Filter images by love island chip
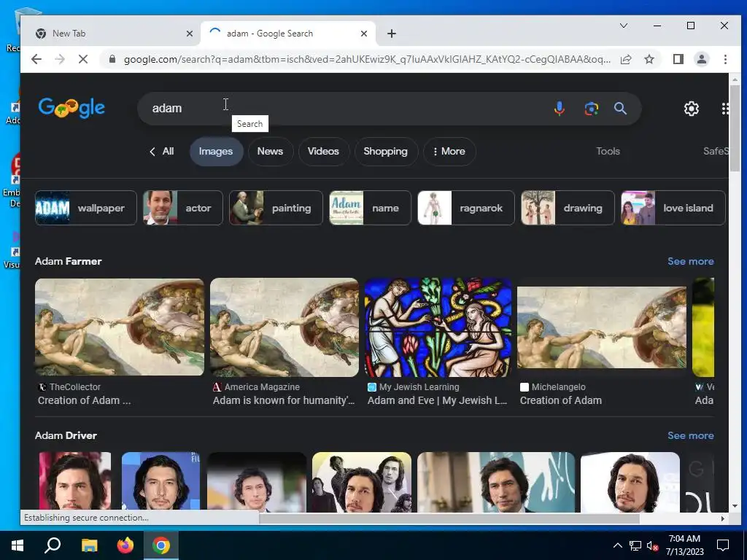747x560 pixels. click(x=673, y=208)
